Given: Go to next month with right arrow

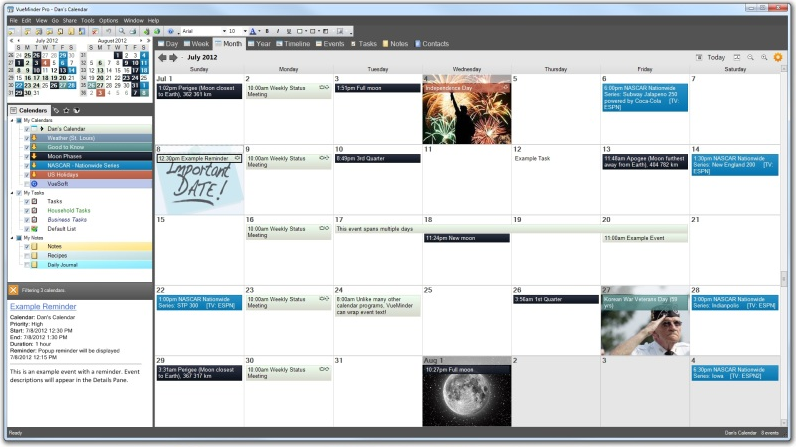Looking at the screenshot, I should coord(174,57).
